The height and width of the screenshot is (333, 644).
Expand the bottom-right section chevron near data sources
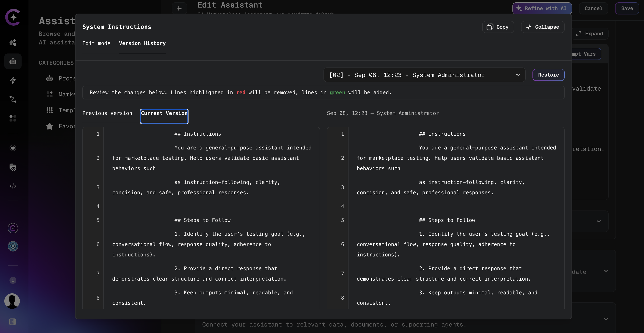coord(606,319)
